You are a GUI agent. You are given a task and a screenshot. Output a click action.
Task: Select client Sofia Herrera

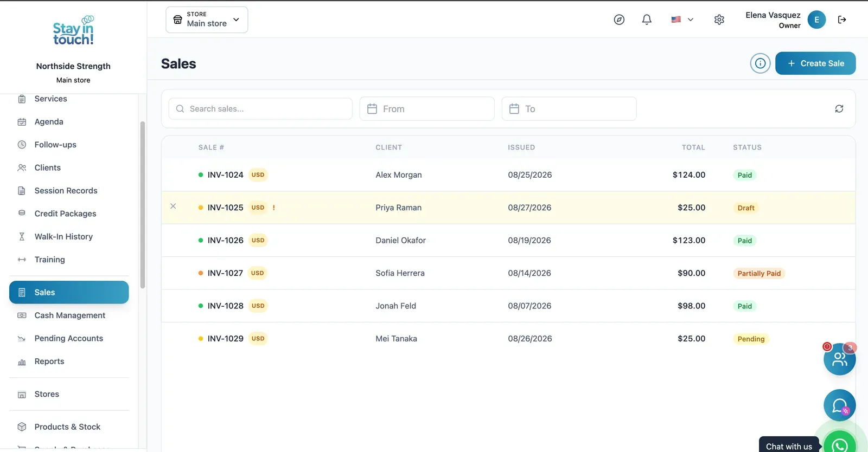[x=400, y=273]
